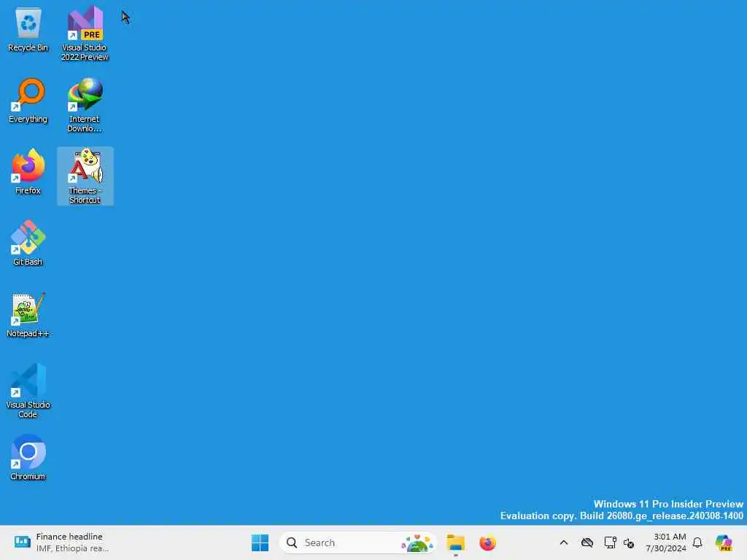Select the Chromium desktop shortcut
Viewport: 747px width, 560px height.
tap(28, 458)
